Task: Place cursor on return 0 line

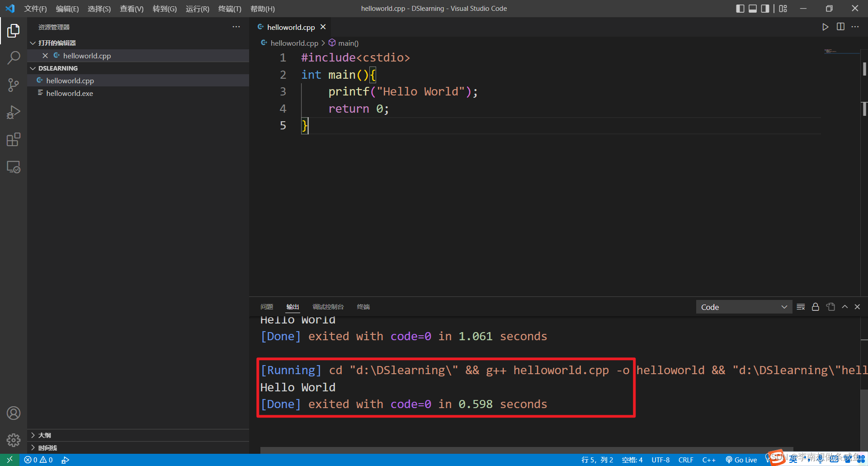Action: [358, 109]
